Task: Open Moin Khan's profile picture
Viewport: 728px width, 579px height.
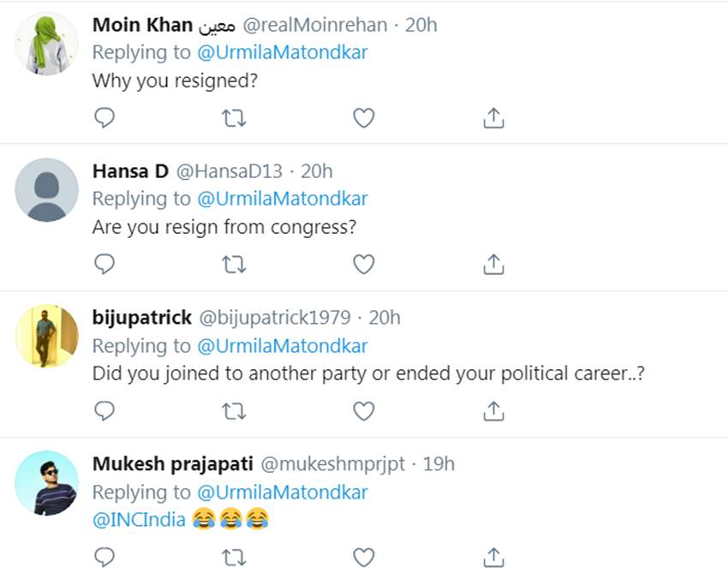Action: tap(46, 42)
